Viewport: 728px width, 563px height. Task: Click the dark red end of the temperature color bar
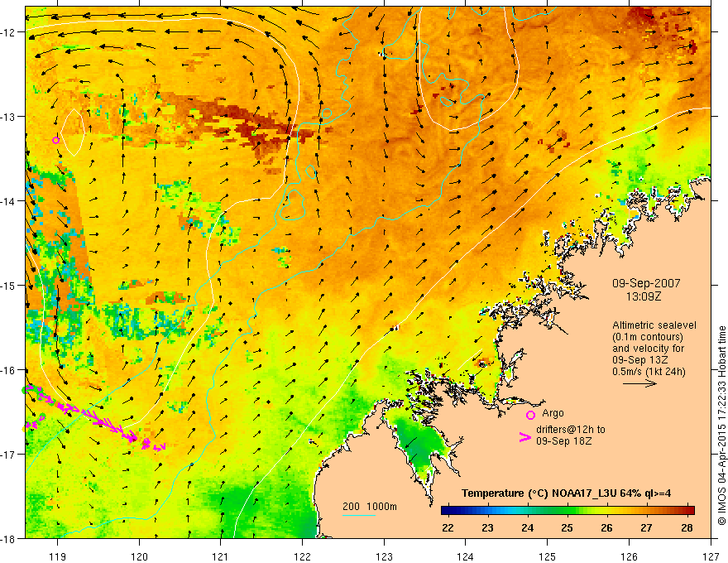coord(690,511)
